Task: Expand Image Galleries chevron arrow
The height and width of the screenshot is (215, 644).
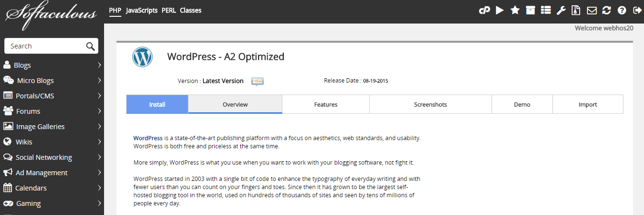Action: [x=99, y=127]
